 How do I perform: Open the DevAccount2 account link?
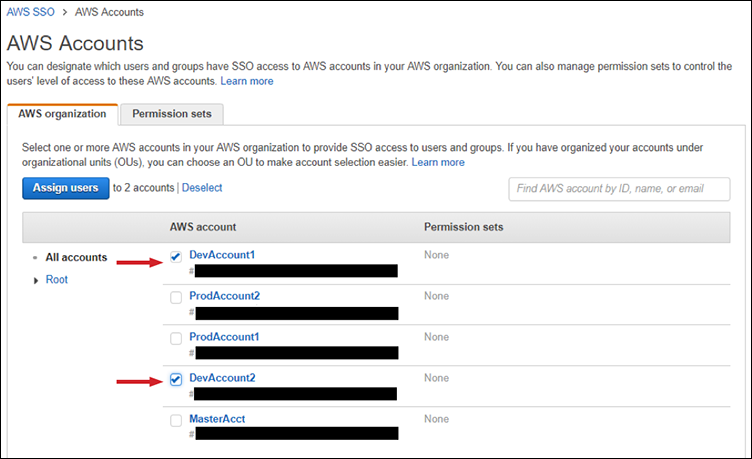click(x=223, y=377)
